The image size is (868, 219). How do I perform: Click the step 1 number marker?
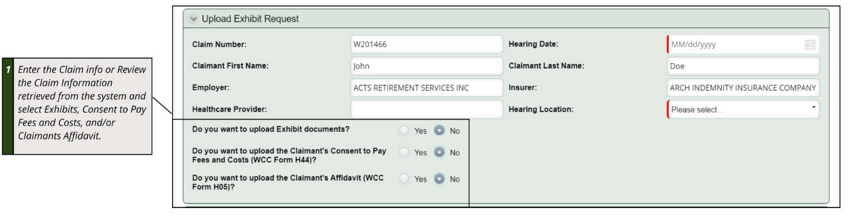pos(8,70)
